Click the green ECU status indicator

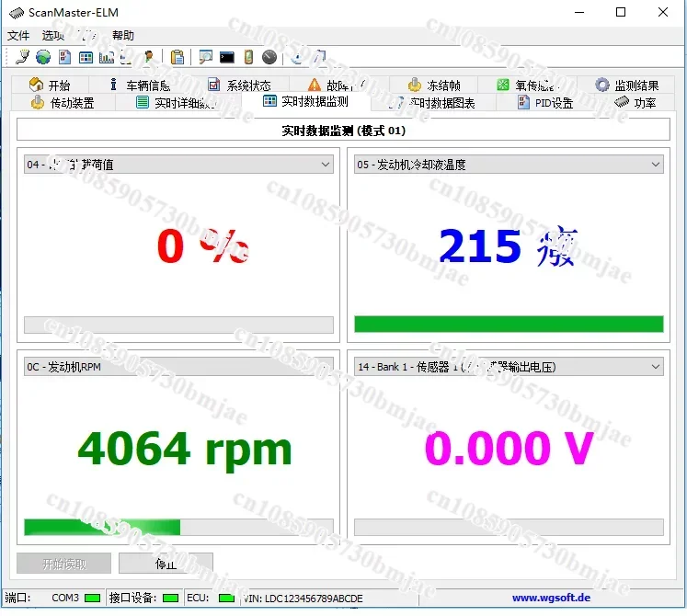pos(226,598)
